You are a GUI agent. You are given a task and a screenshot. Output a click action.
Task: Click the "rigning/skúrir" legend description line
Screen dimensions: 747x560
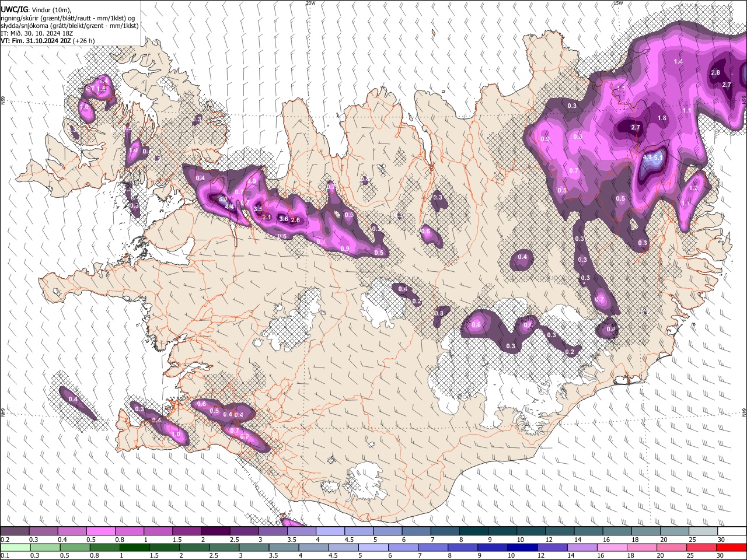point(68,18)
